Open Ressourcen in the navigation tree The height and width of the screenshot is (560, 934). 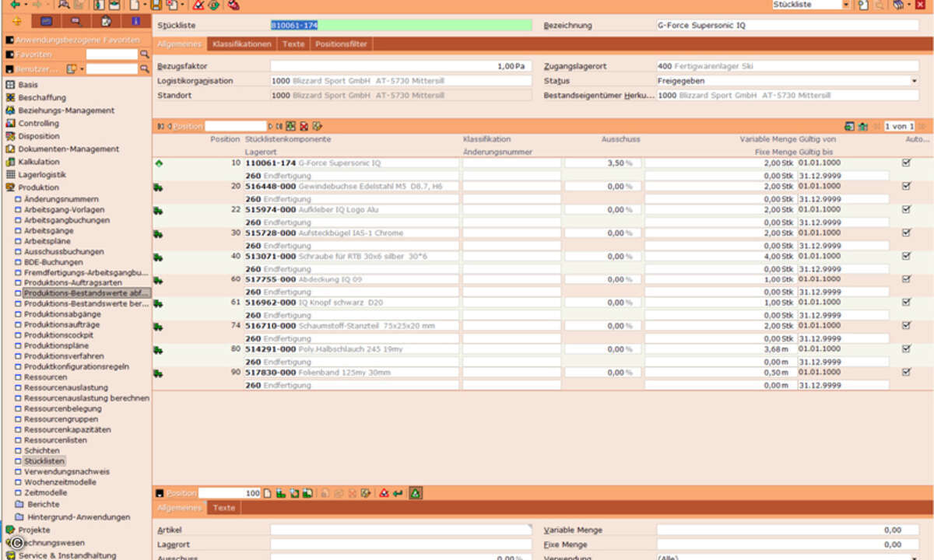(45, 377)
